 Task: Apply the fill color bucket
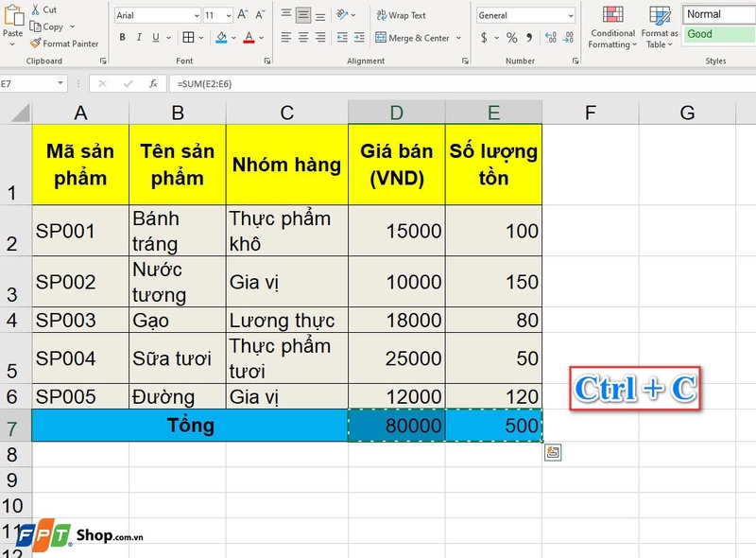(x=221, y=37)
